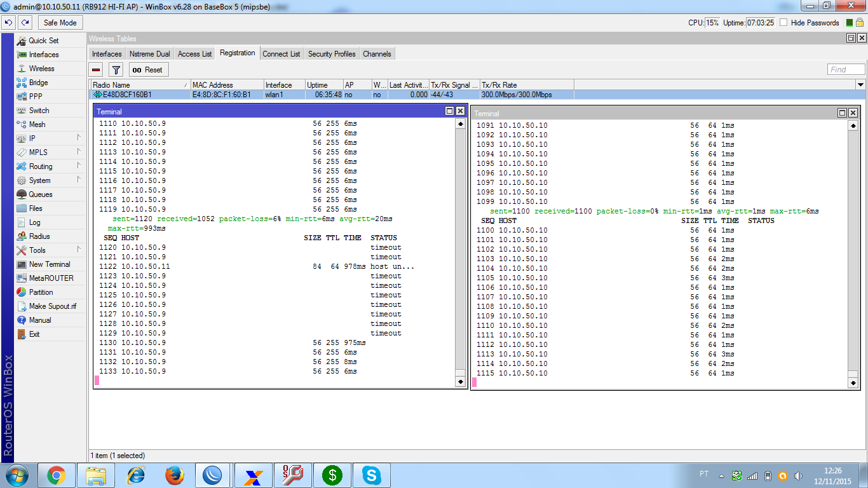Screen dimensions: 868x488
Task: Click Make Supout.rif in sidebar
Action: 50,306
